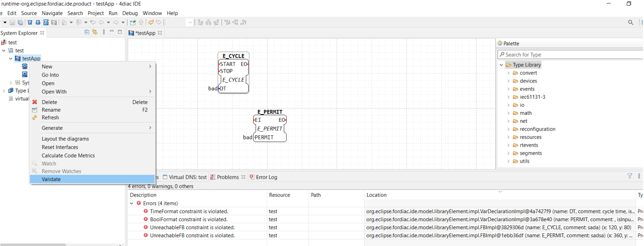
Task: Close the testApp editor tab
Action: tap(160, 33)
